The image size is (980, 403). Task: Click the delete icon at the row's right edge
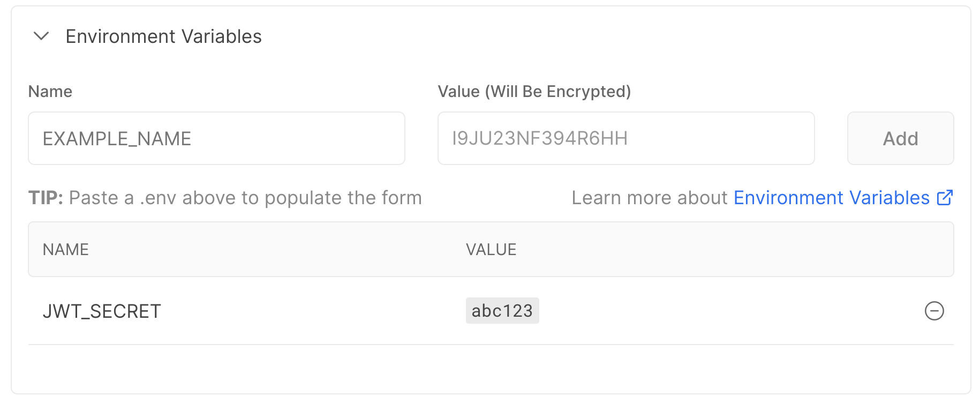tap(934, 311)
